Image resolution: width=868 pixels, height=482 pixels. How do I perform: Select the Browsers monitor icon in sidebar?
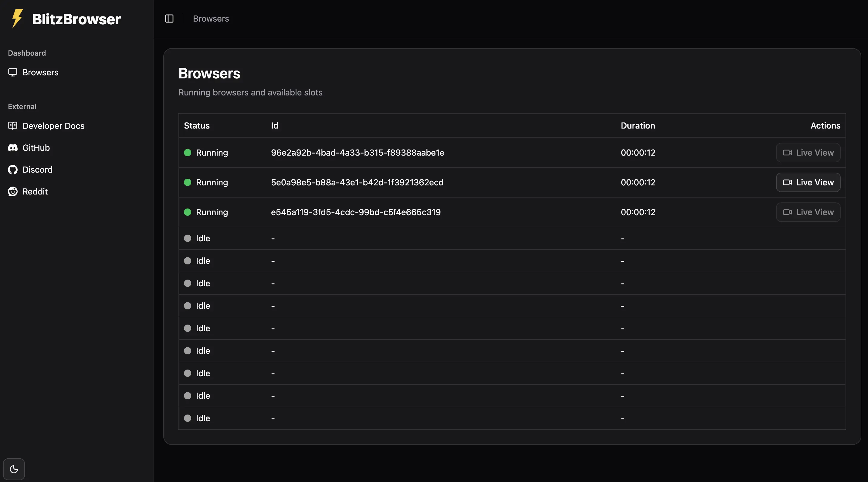point(12,72)
